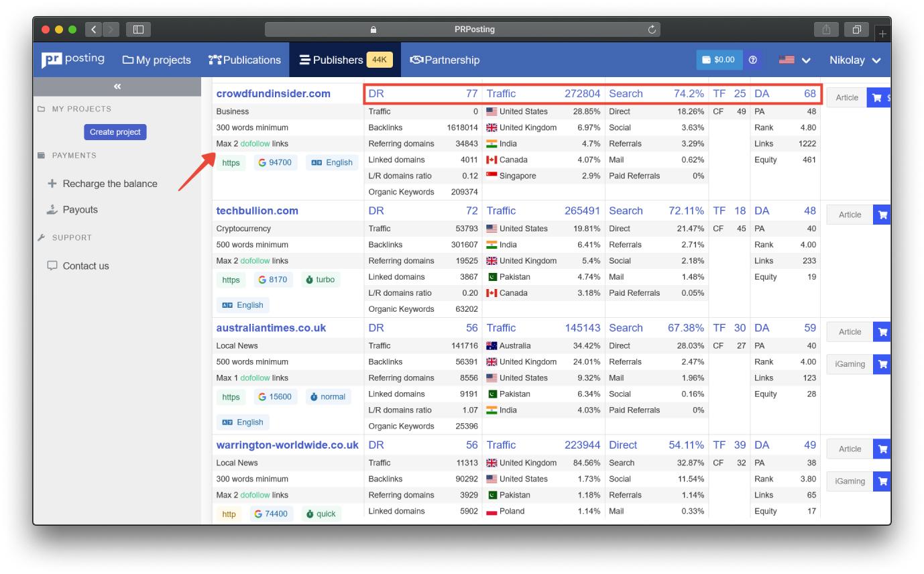Click Google 94700 tag for crowdfundinsider.com
The height and width of the screenshot is (574, 924).
coord(275,163)
